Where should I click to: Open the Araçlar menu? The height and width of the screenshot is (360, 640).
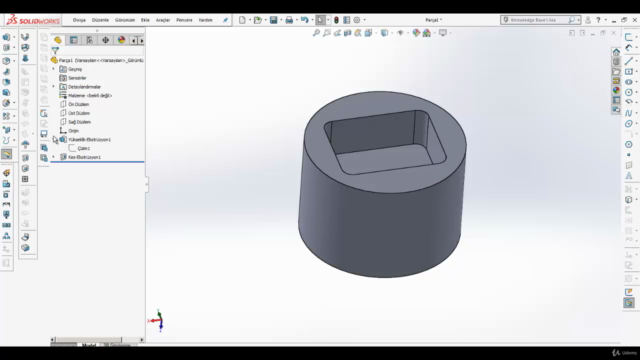point(163,20)
